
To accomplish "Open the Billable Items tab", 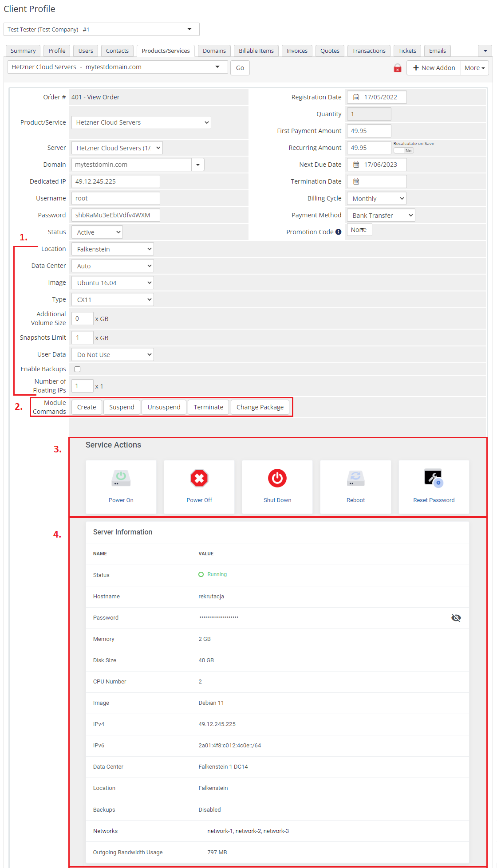I will (x=256, y=51).
